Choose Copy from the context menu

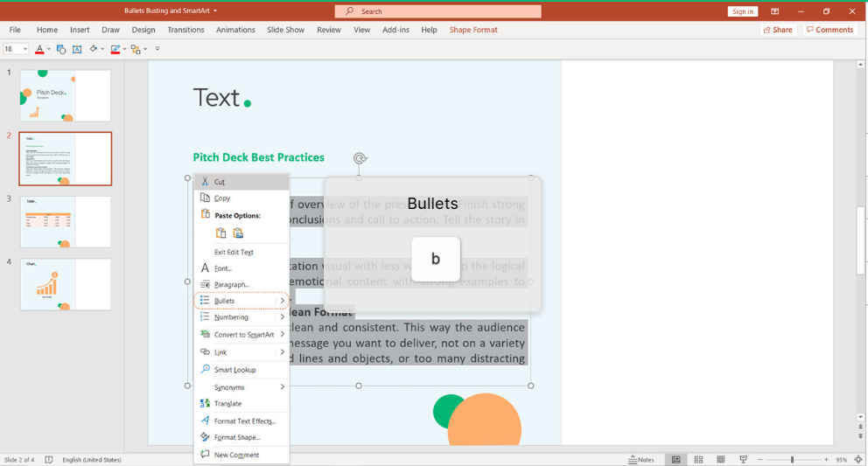pos(241,198)
